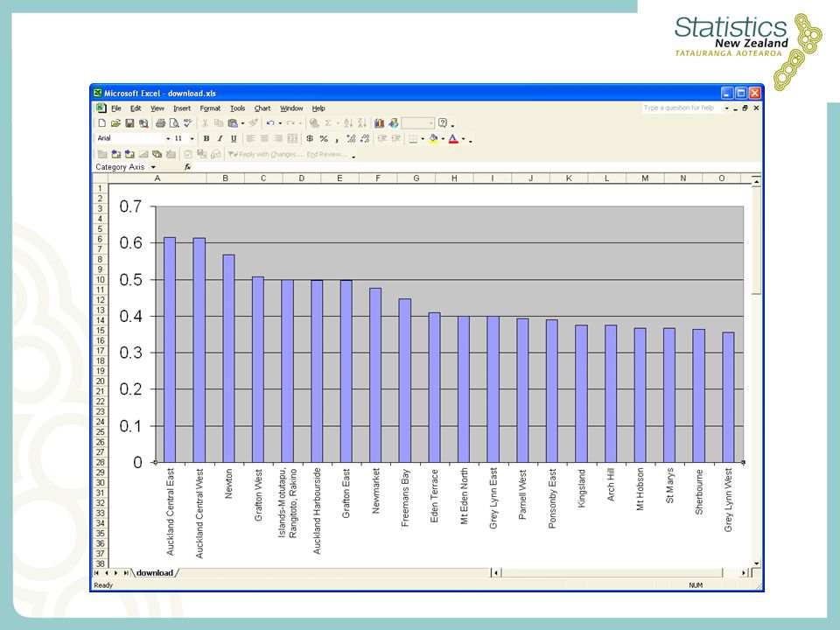The width and height of the screenshot is (840, 630).
Task: Click the Paste clipboard icon
Action: [x=233, y=123]
